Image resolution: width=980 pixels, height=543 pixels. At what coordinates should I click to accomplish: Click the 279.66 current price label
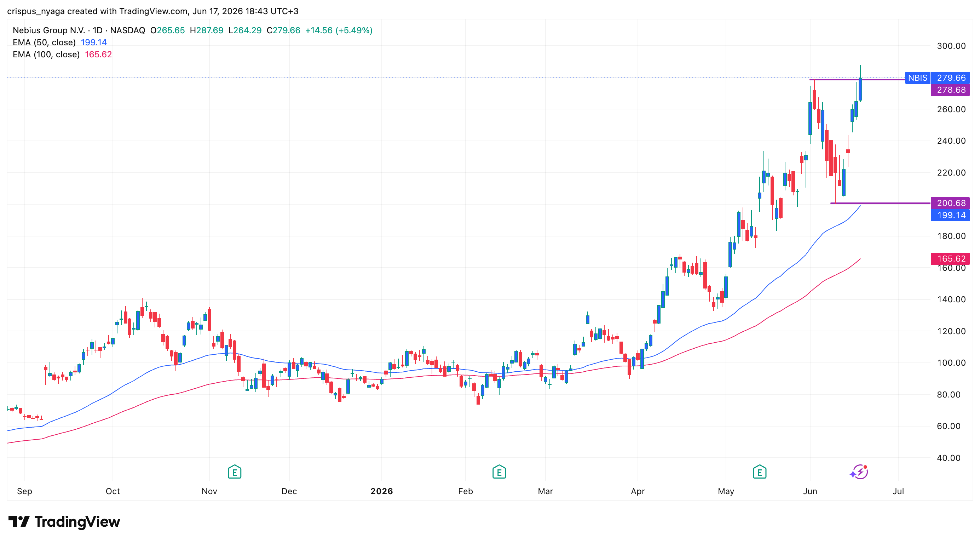(x=950, y=78)
